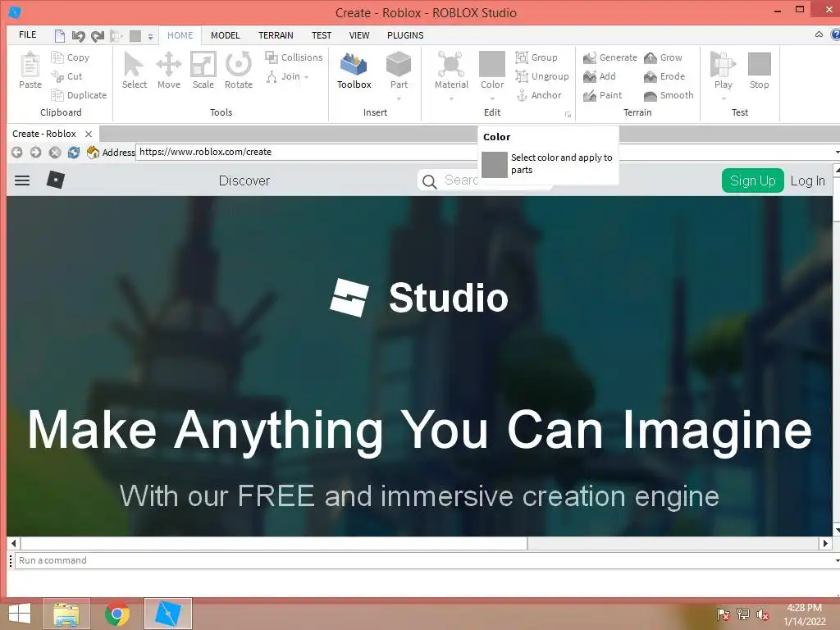Click the Add terrain icon
840x630 pixels.
point(590,76)
